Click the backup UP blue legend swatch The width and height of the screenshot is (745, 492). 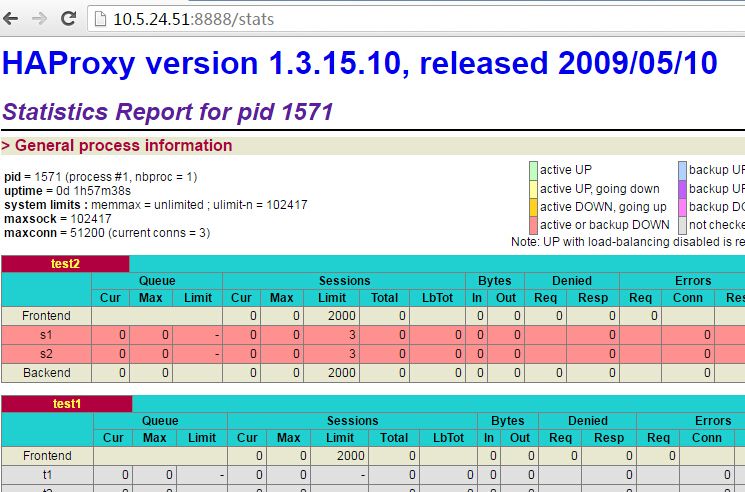coord(682,170)
